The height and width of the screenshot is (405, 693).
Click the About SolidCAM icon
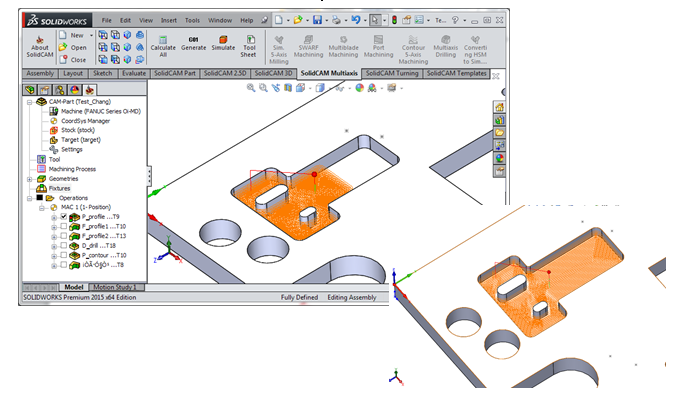click(40, 46)
